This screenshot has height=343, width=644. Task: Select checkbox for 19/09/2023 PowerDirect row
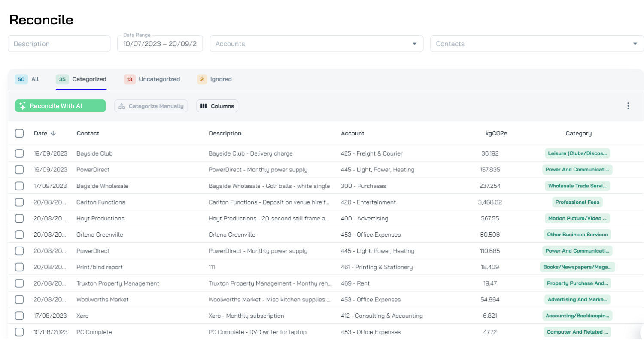[x=19, y=169]
